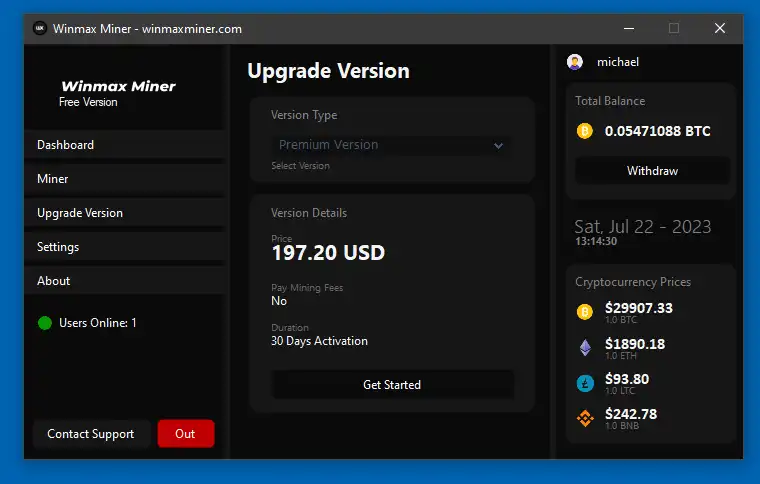Click the BNB icon next to $242.78
This screenshot has height=484, width=760.
585,418
